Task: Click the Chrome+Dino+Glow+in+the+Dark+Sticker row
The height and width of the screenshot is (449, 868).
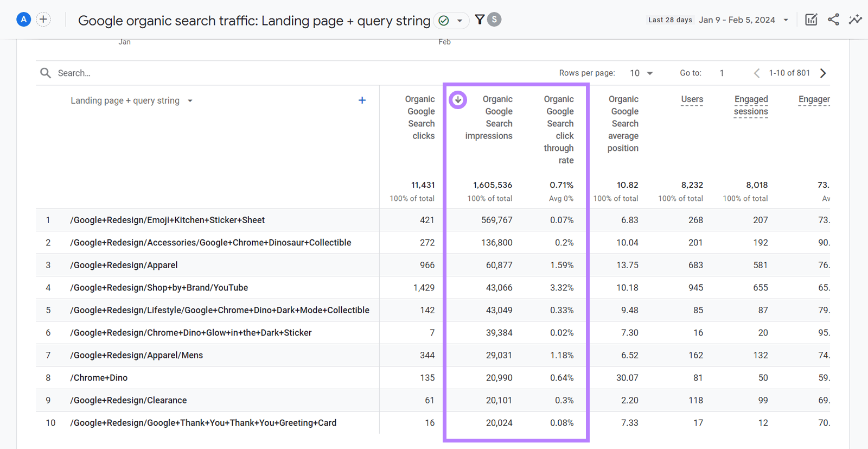Action: tap(191, 333)
